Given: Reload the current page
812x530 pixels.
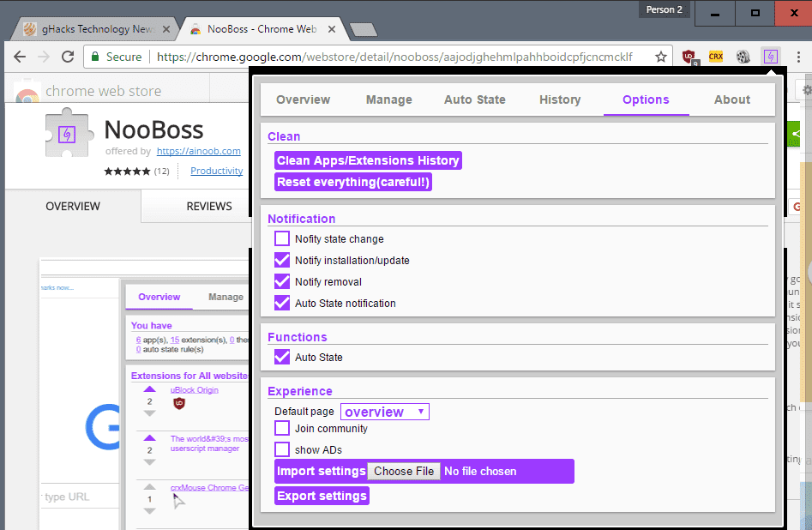Looking at the screenshot, I should (68, 57).
